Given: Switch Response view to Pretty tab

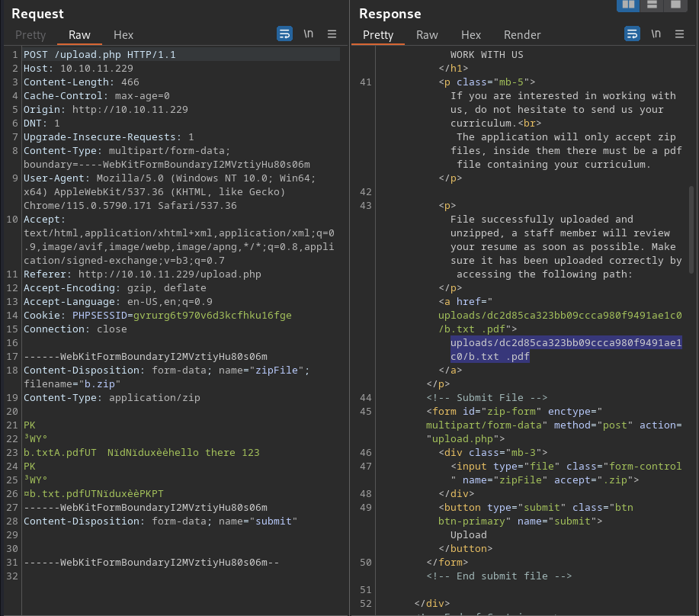Looking at the screenshot, I should click(378, 35).
